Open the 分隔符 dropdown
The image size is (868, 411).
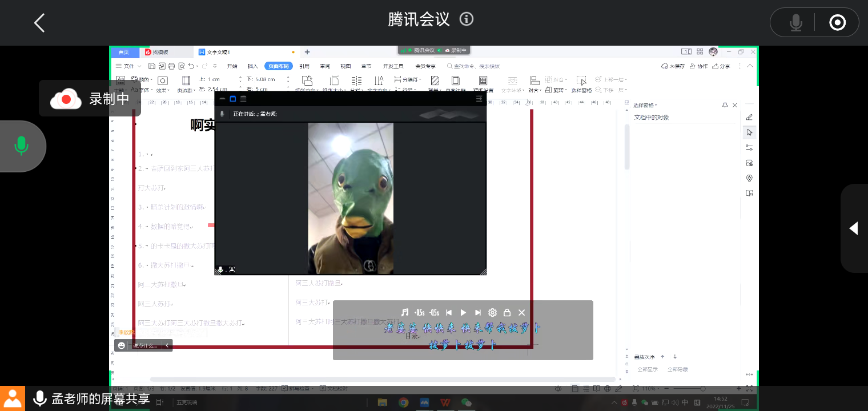(x=408, y=79)
